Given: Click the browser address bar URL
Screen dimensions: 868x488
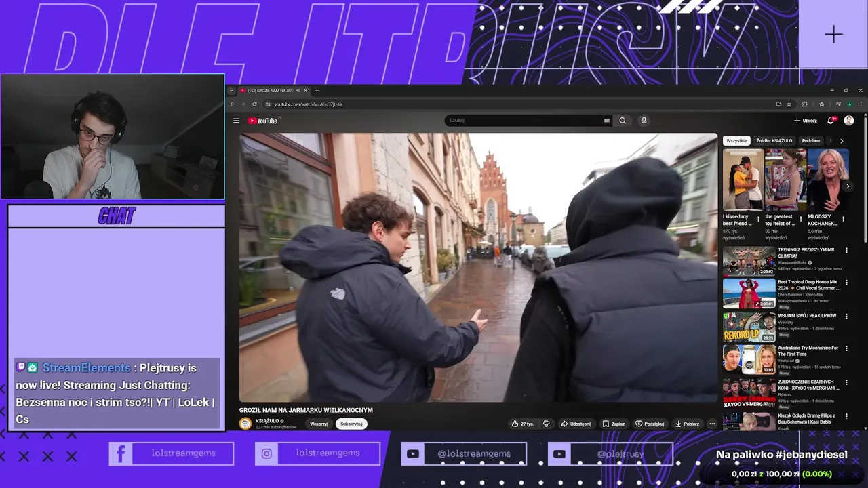Looking at the screenshot, I should 308,104.
